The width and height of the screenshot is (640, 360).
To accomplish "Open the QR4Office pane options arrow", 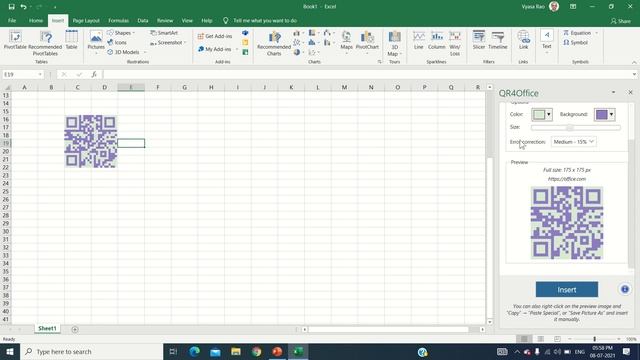I will (613, 93).
